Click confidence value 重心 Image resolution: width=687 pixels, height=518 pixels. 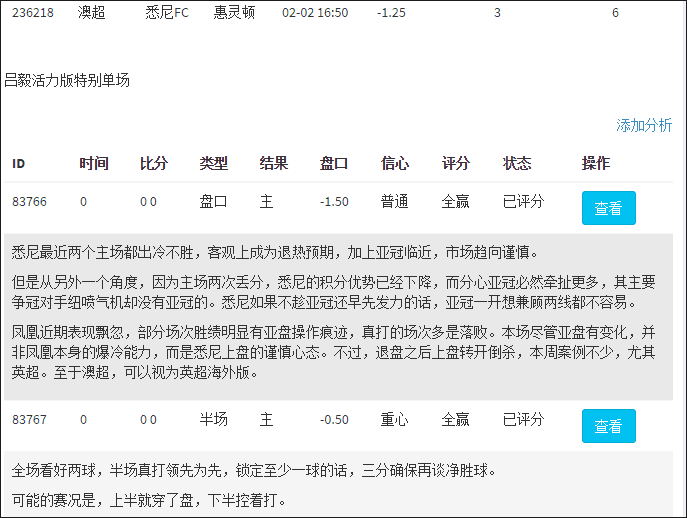click(394, 419)
